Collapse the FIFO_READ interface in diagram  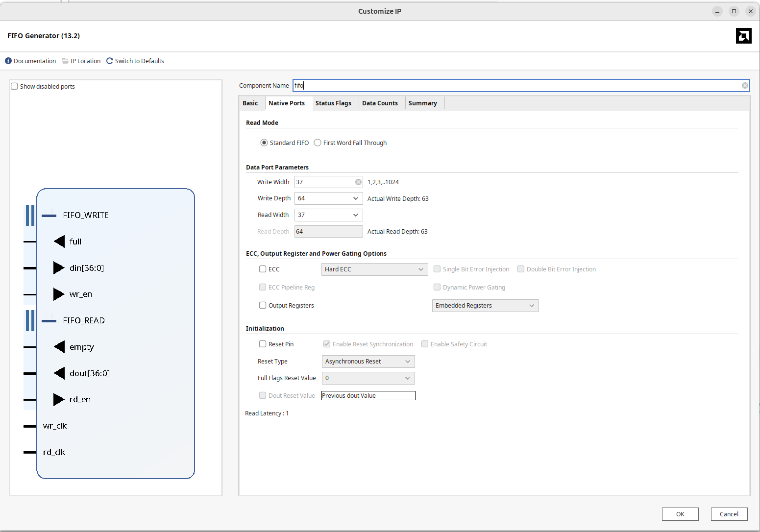pyautogui.click(x=49, y=321)
